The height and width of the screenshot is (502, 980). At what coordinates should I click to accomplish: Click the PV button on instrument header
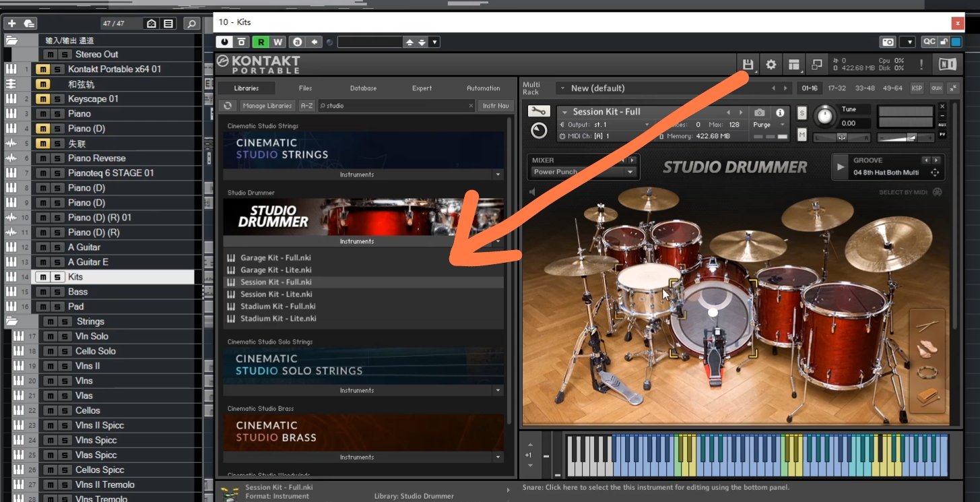pos(942,134)
